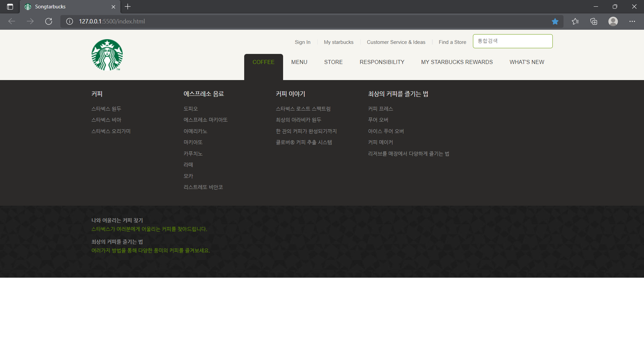The image size is (644, 345).
Task: Open the 푸어 오버 link
Action: 378,120
